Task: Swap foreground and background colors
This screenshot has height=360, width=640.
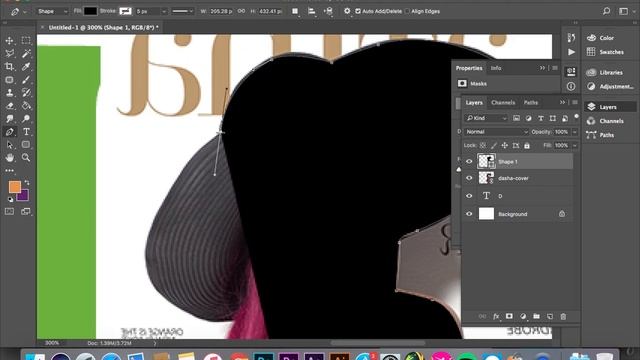Action: coord(27,182)
